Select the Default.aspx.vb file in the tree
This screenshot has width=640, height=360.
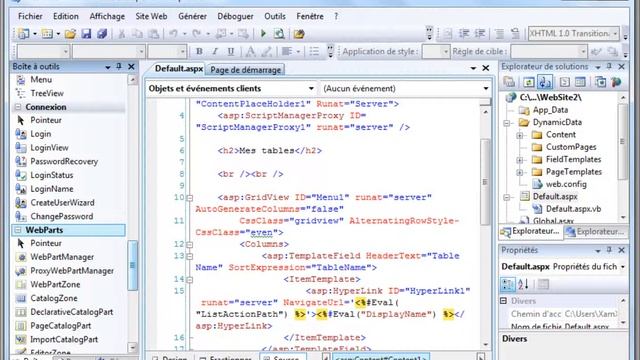pos(573,209)
